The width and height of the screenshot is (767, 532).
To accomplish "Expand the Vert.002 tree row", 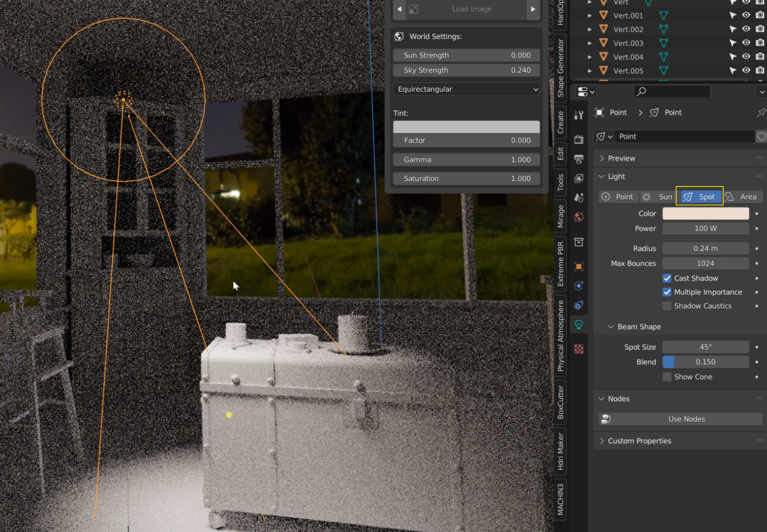I will tap(589, 29).
